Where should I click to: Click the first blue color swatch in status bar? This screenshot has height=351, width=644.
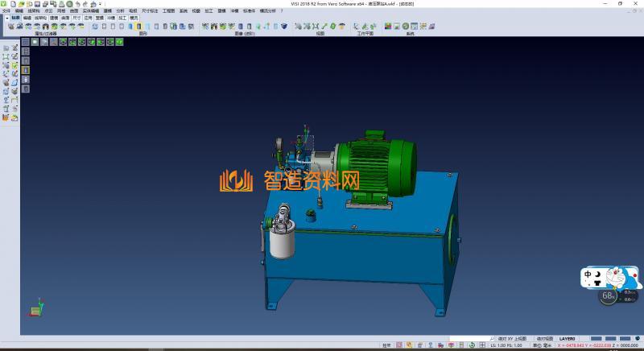[597, 339]
